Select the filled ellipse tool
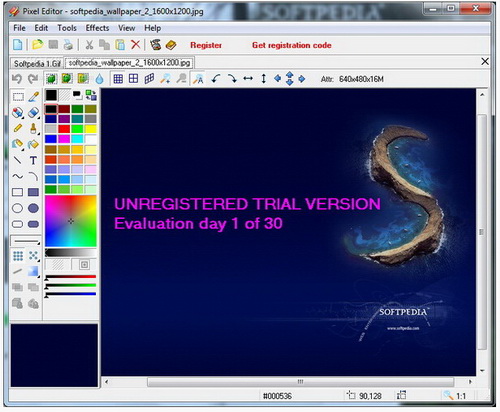500x412 pixels. click(33, 208)
